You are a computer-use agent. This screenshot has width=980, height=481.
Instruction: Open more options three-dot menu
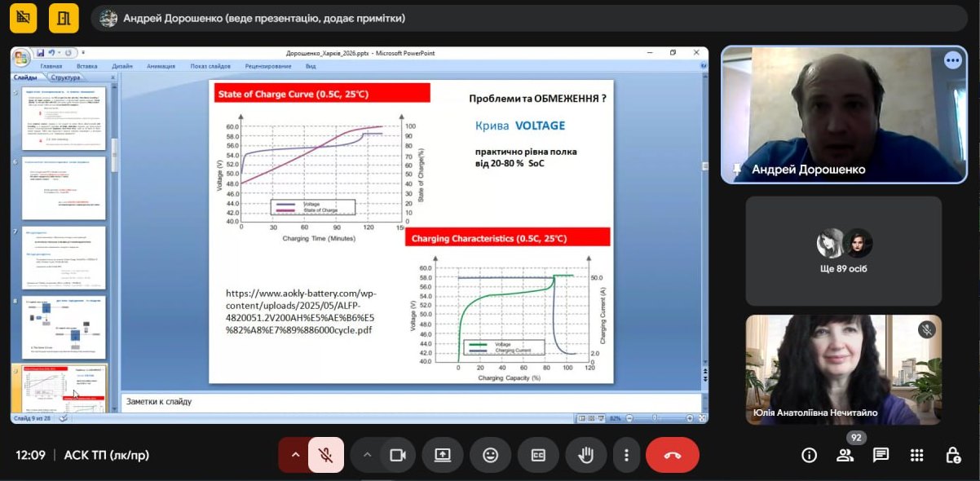tap(625, 455)
